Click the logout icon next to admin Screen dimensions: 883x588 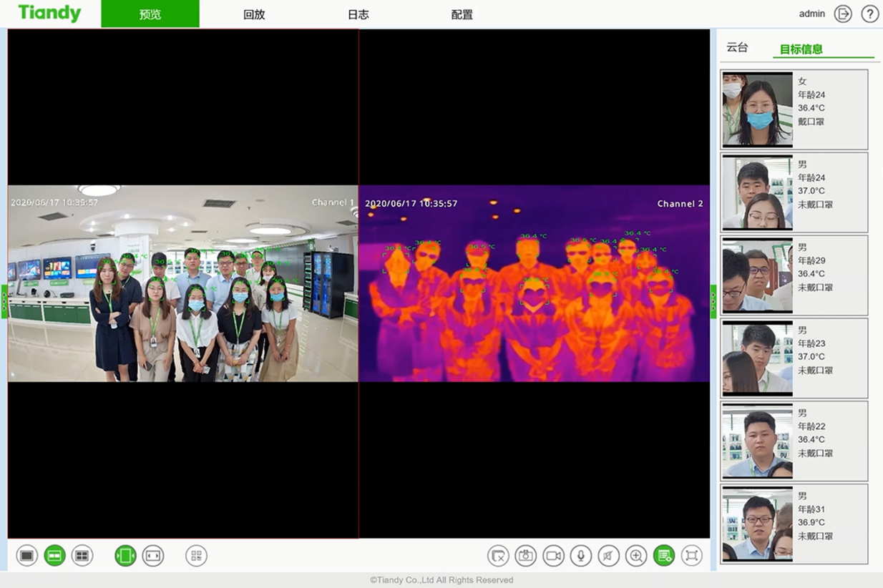pyautogui.click(x=843, y=14)
